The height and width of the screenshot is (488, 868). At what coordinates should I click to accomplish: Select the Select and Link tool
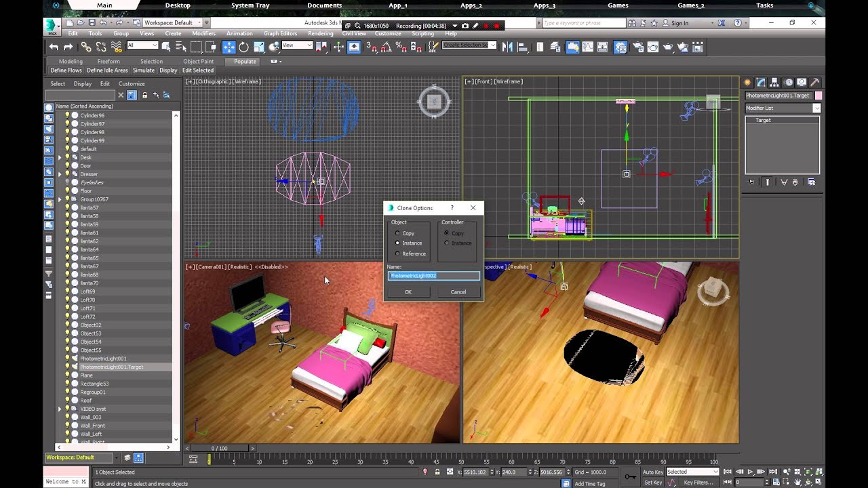click(86, 47)
